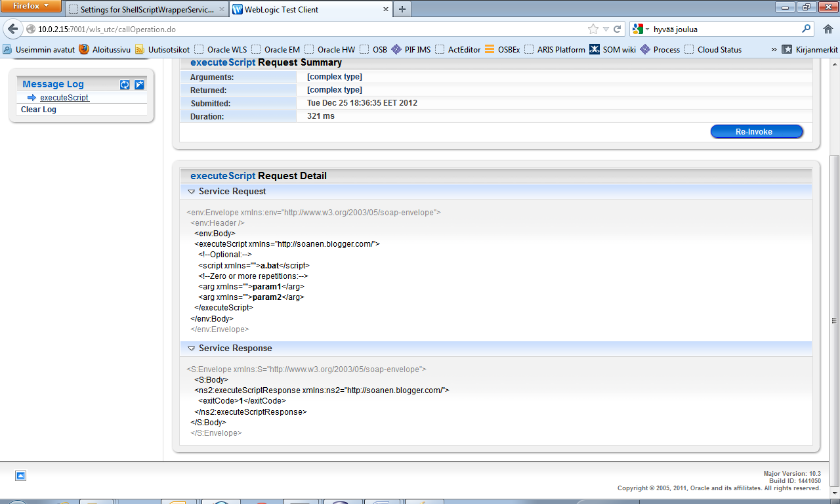The height and width of the screenshot is (504, 840).
Task: Open executeScript entry in Message Log
Action: click(x=64, y=97)
